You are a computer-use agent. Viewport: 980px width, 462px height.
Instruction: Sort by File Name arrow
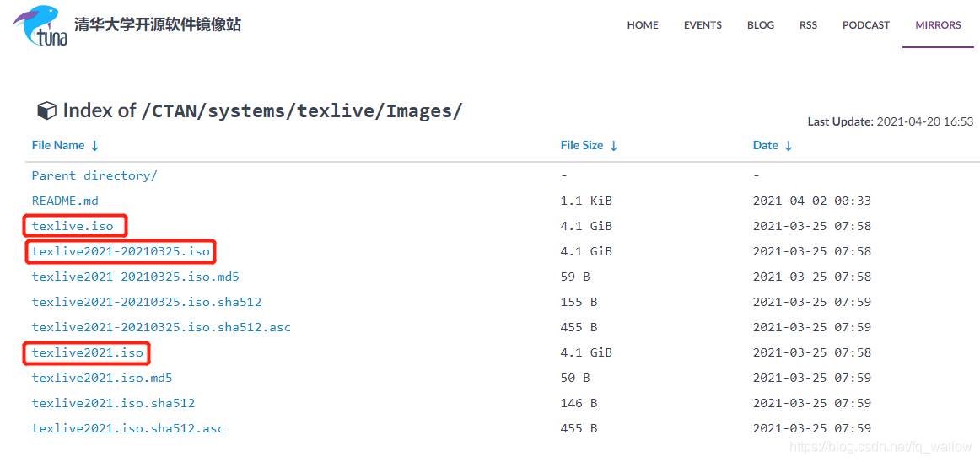point(94,146)
